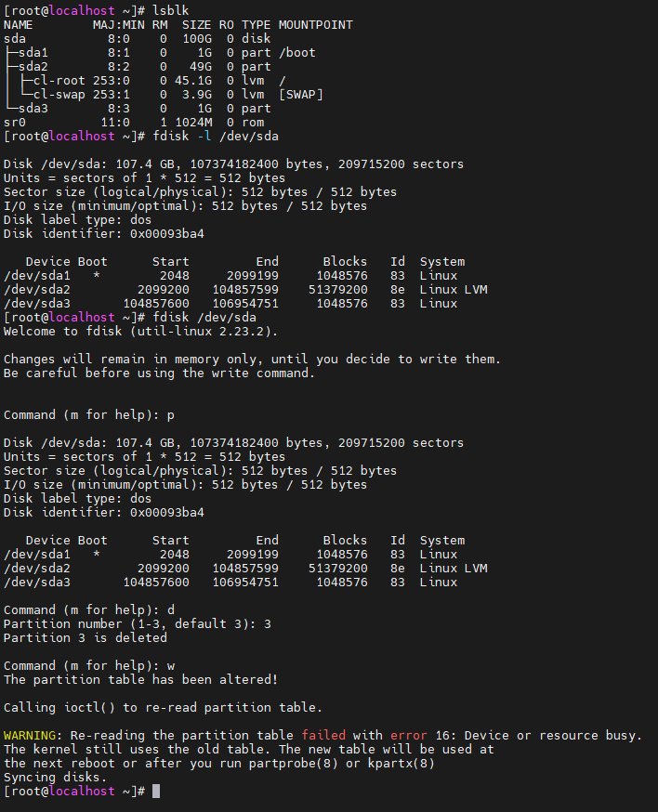
Task: Click first 'Disk identifier: 0x00093ba4' line
Action: point(103,233)
